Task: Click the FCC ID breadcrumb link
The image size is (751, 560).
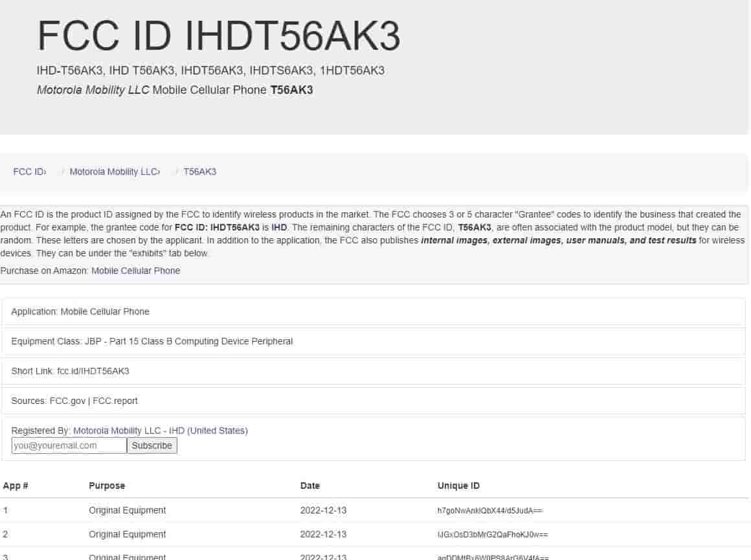Action: [28, 172]
